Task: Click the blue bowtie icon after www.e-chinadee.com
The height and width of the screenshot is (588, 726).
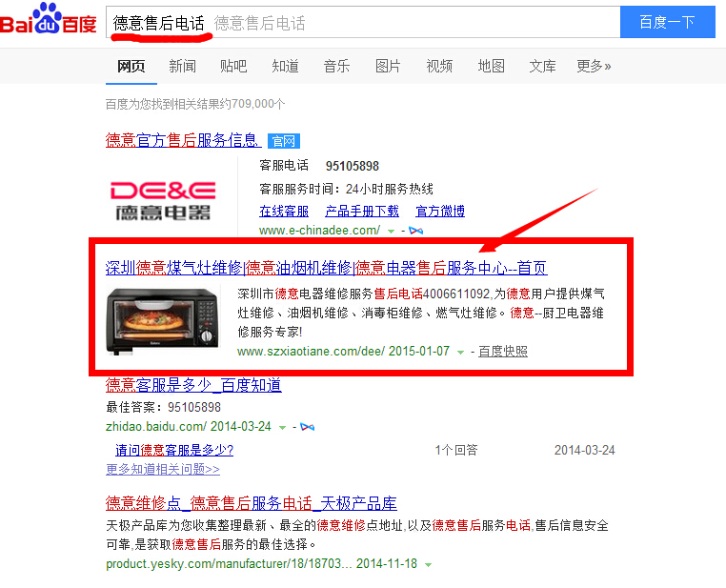Action: click(x=415, y=231)
